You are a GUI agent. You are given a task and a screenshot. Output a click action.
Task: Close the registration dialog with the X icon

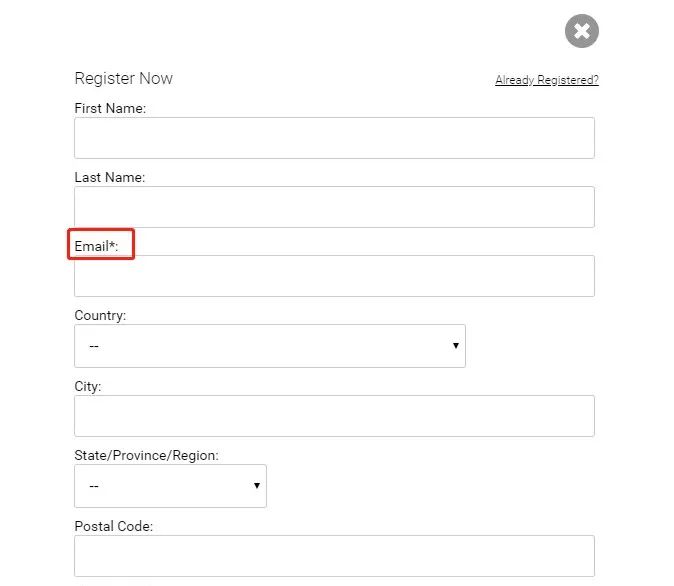(581, 31)
